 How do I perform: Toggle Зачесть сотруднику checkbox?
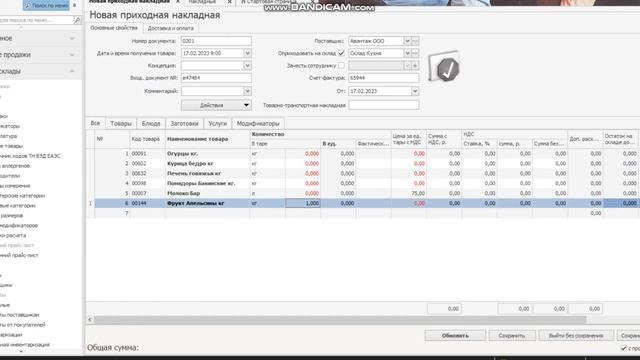(x=341, y=66)
